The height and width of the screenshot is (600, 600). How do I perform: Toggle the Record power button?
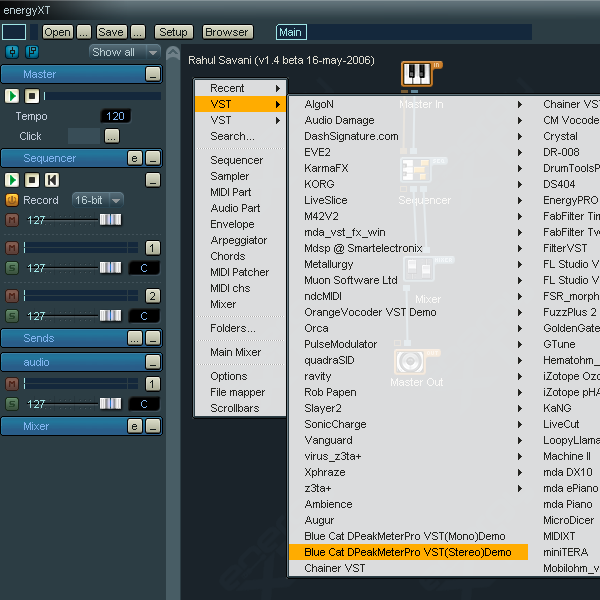(12, 200)
